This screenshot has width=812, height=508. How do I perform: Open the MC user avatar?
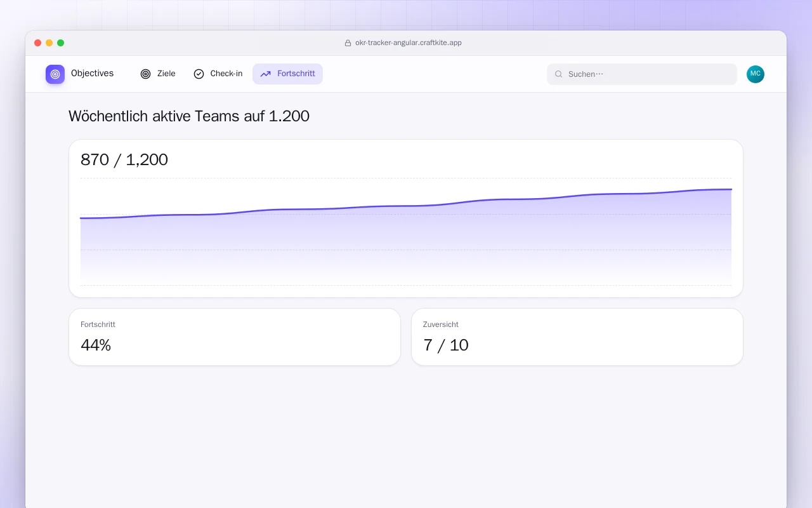point(756,74)
